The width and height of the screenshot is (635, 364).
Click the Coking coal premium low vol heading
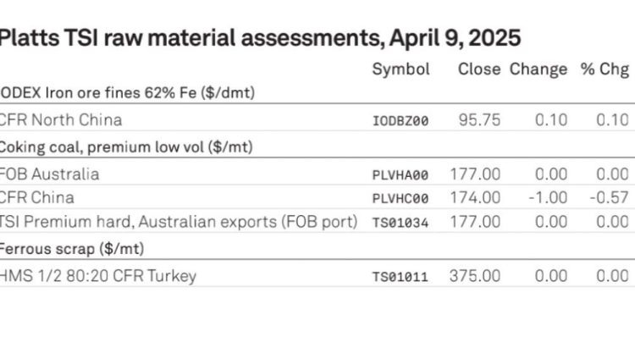(126, 147)
